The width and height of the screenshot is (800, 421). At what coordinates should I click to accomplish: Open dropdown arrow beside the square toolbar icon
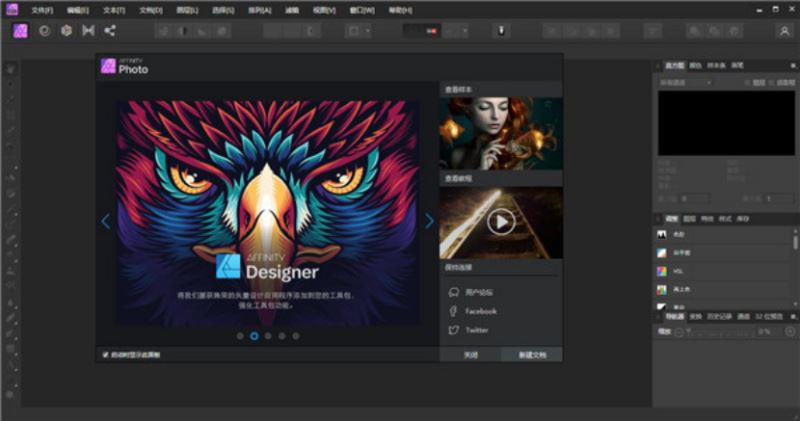368,31
